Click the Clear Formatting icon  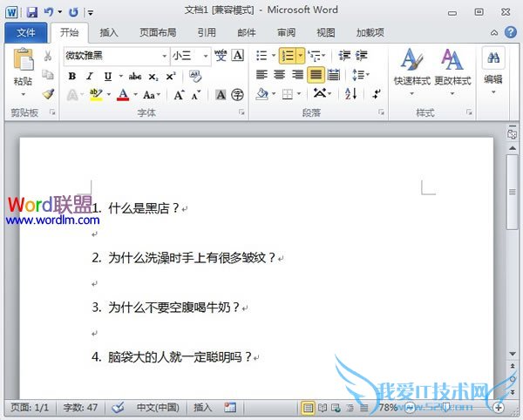pos(195,77)
